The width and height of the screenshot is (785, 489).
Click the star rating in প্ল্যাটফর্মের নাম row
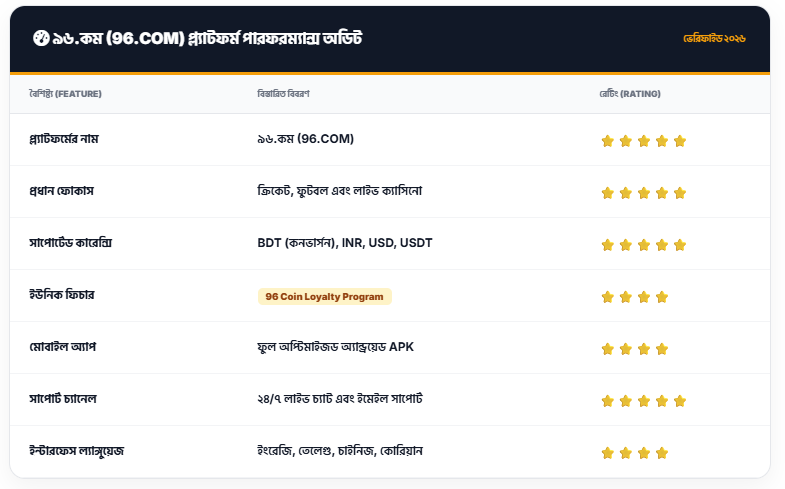[643, 140]
